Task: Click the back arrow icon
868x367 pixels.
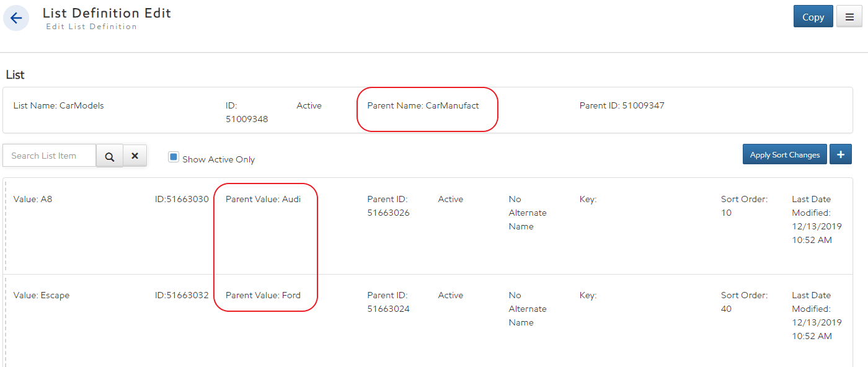Action: coord(16,18)
